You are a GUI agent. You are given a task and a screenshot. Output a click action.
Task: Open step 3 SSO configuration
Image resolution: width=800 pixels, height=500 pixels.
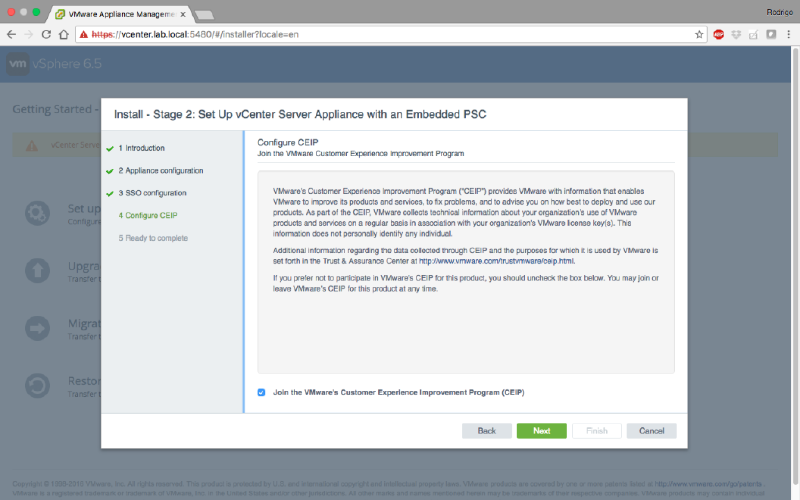click(x=152, y=193)
